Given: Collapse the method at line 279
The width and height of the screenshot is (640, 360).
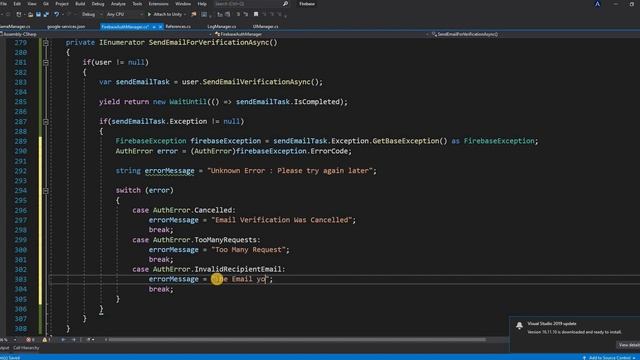Looking at the screenshot, I should tap(46, 42).
